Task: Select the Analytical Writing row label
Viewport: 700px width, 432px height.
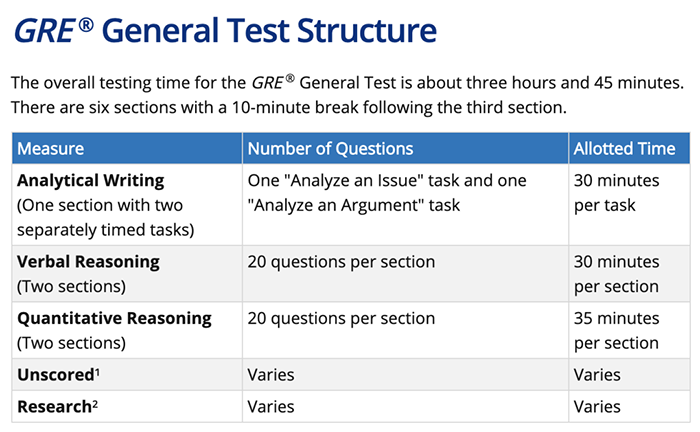Action: pyautogui.click(x=91, y=181)
